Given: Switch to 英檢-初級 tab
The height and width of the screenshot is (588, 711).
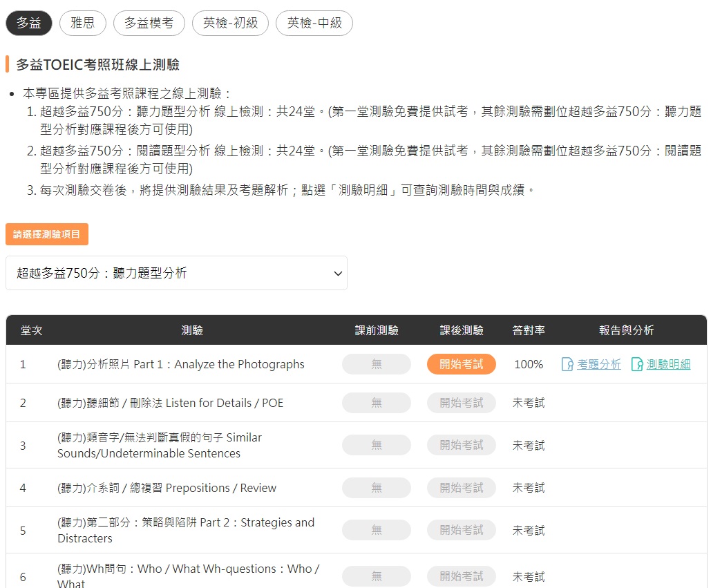Looking at the screenshot, I should 230,23.
